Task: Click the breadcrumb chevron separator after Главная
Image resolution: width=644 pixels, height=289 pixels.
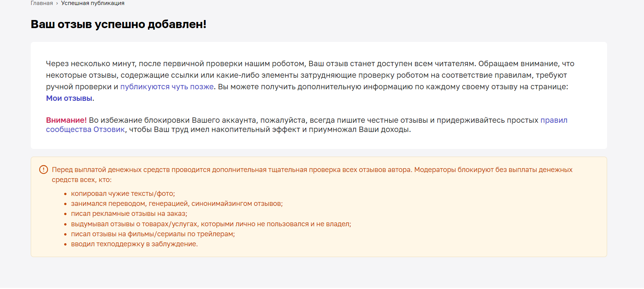Action: [57, 3]
